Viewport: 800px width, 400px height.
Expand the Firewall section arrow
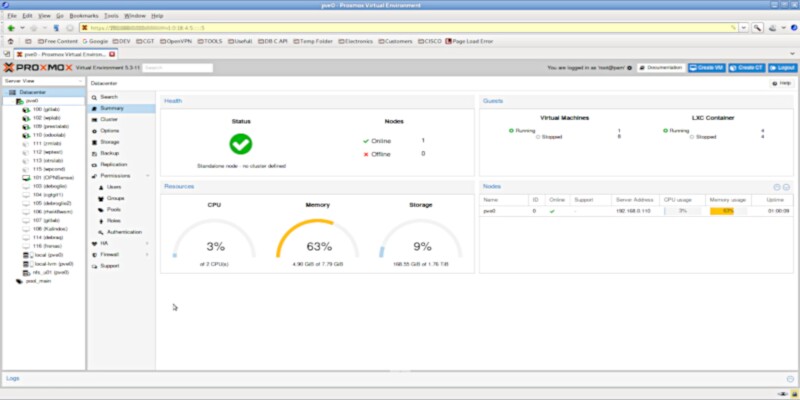point(148,255)
